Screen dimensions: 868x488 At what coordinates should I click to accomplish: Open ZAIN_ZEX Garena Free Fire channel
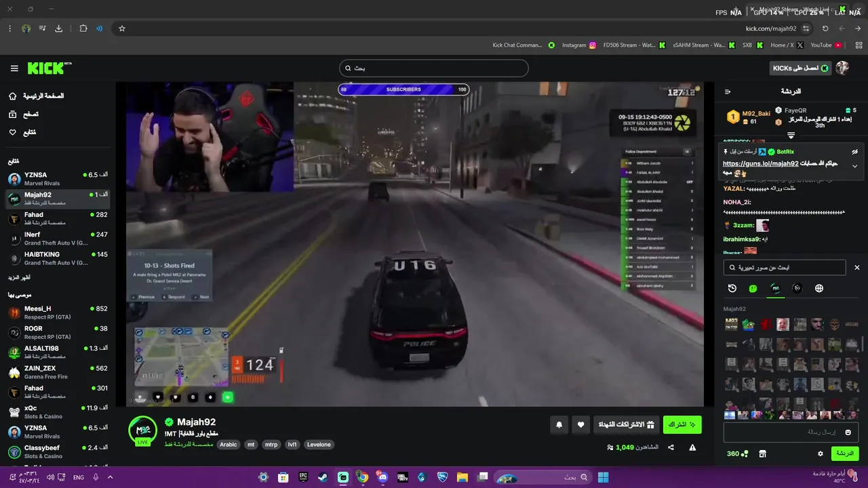[58, 372]
